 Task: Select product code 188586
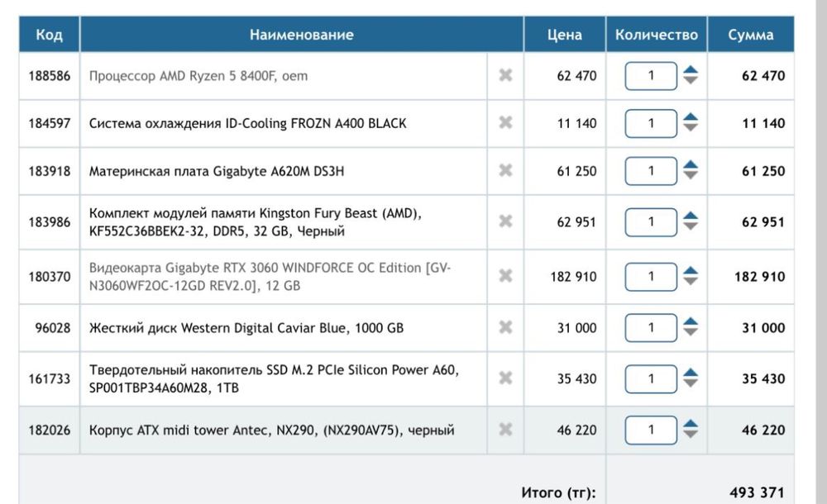coord(49,76)
